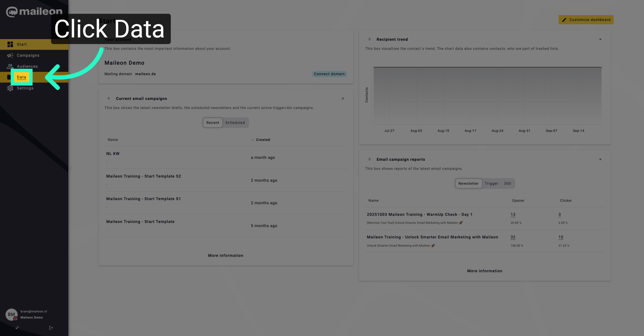Open the Settings menu item
This screenshot has height=336, width=644.
click(x=34, y=88)
